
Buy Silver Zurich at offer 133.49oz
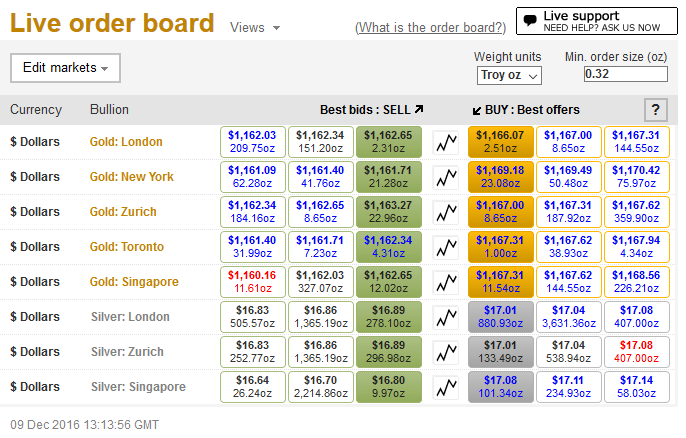click(x=500, y=352)
